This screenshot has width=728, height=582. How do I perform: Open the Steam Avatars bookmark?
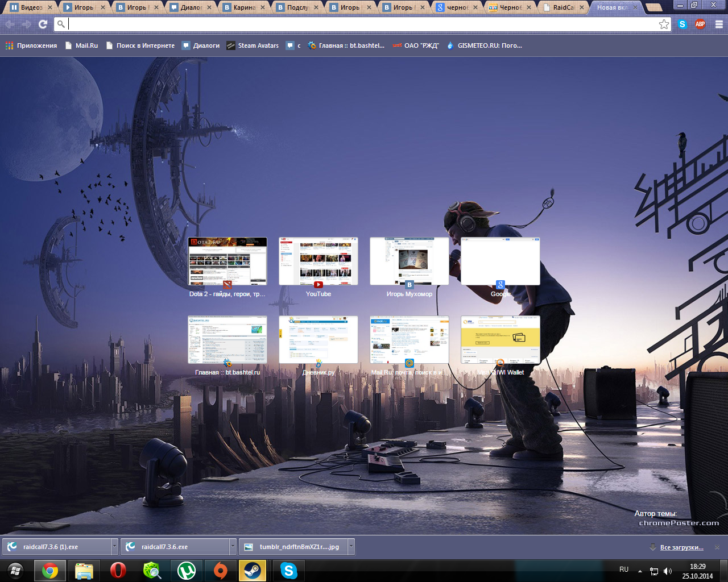tap(253, 45)
